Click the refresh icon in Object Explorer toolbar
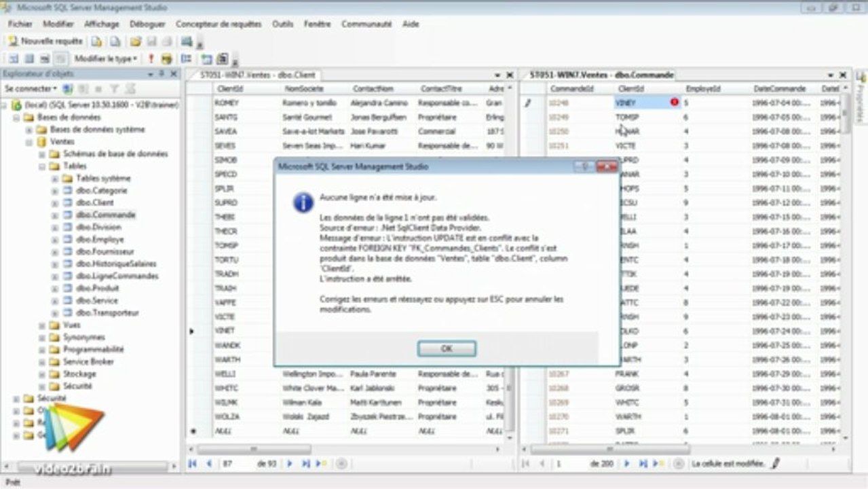This screenshot has width=868, height=489. [x=130, y=89]
